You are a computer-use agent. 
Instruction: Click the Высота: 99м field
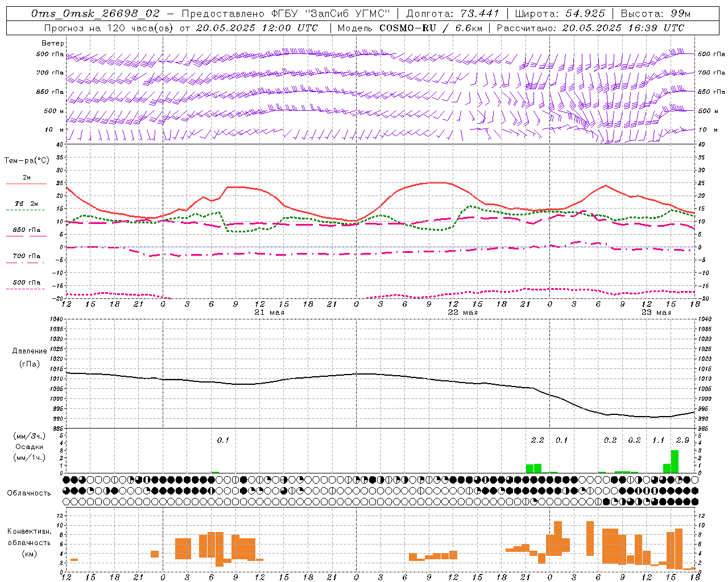point(656,13)
